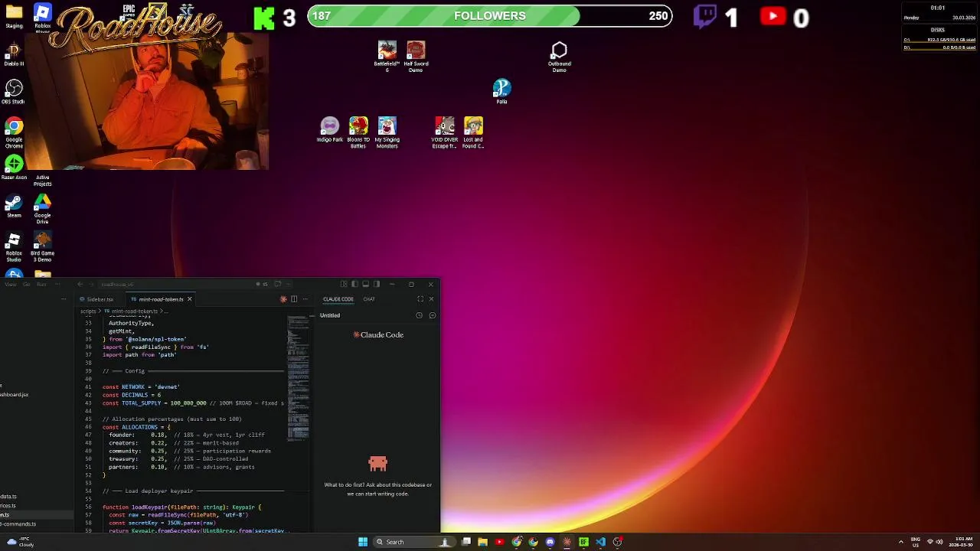Image resolution: width=980 pixels, height=551 pixels.
Task: Click the taskbar Search box
Action: (x=414, y=542)
